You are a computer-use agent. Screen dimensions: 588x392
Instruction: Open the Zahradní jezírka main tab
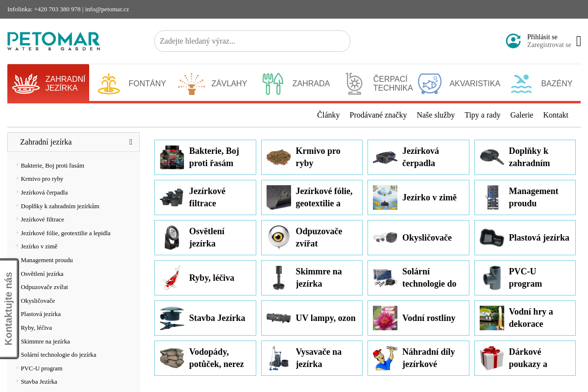tap(48, 83)
